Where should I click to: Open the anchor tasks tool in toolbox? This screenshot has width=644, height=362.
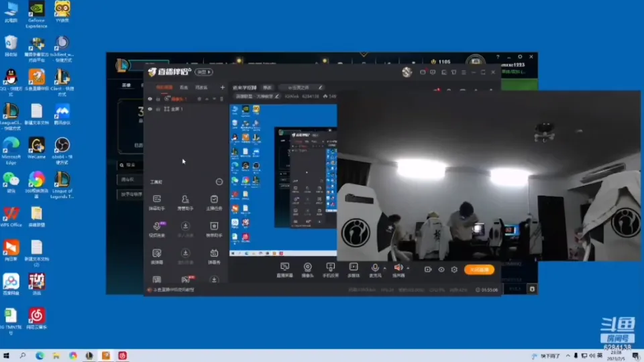214,200
